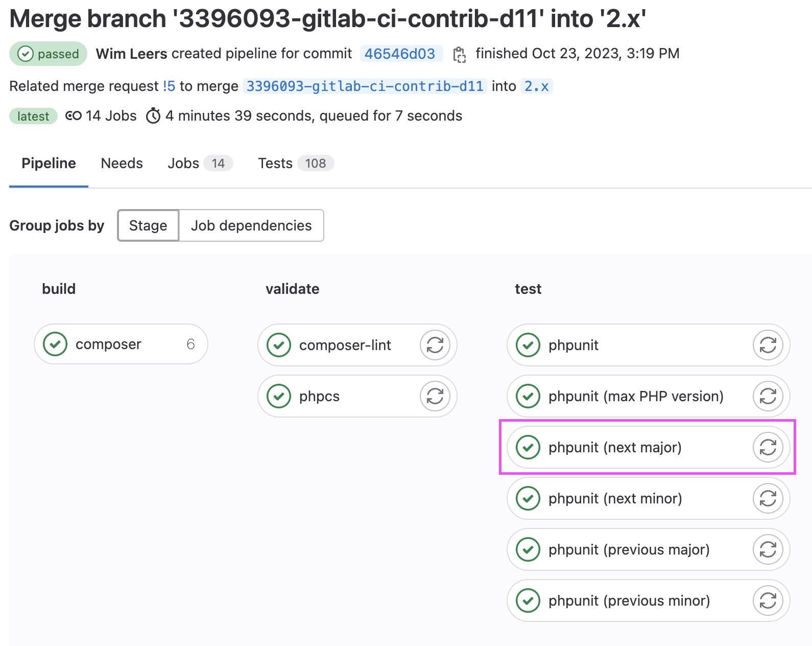812x646 pixels.
Task: Open commit 46546d03
Action: (x=401, y=54)
